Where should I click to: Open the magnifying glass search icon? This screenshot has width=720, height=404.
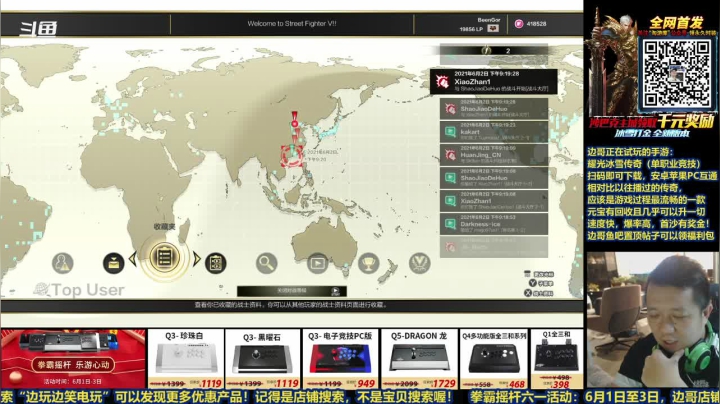click(266, 264)
